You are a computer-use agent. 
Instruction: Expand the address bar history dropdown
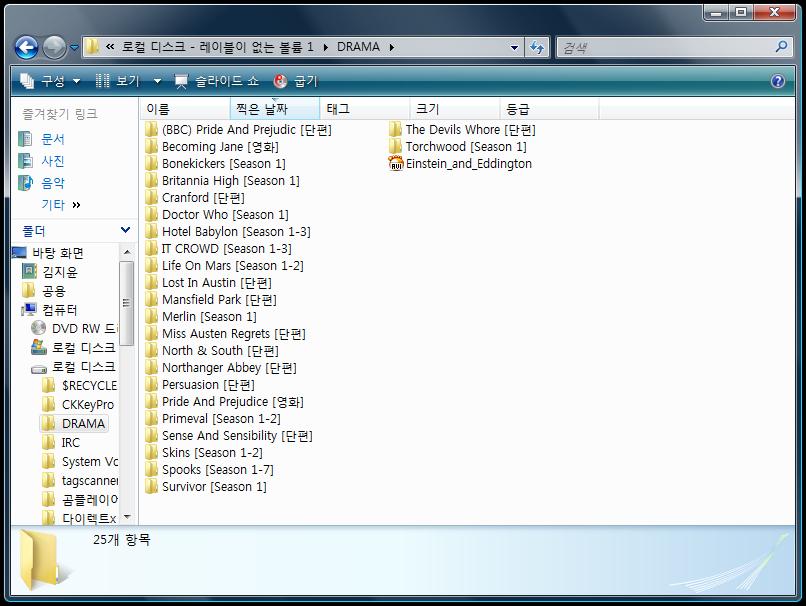click(x=514, y=48)
